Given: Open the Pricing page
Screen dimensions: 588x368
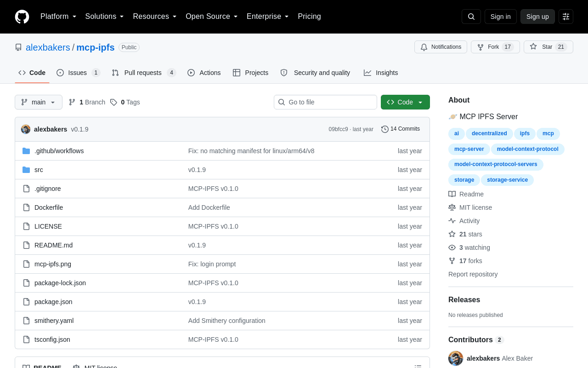Looking at the screenshot, I should tap(309, 17).
